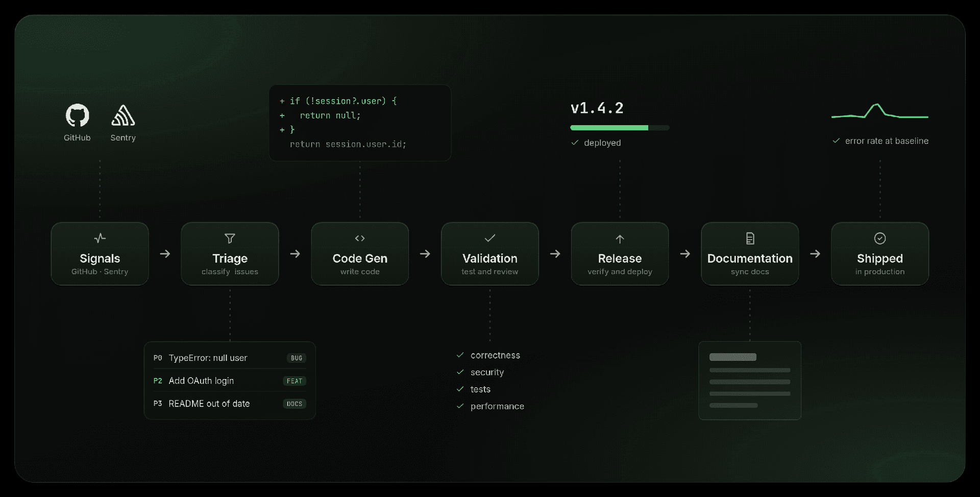The height and width of the screenshot is (497, 980).
Task: Click the P0 priority label
Action: [x=158, y=358]
